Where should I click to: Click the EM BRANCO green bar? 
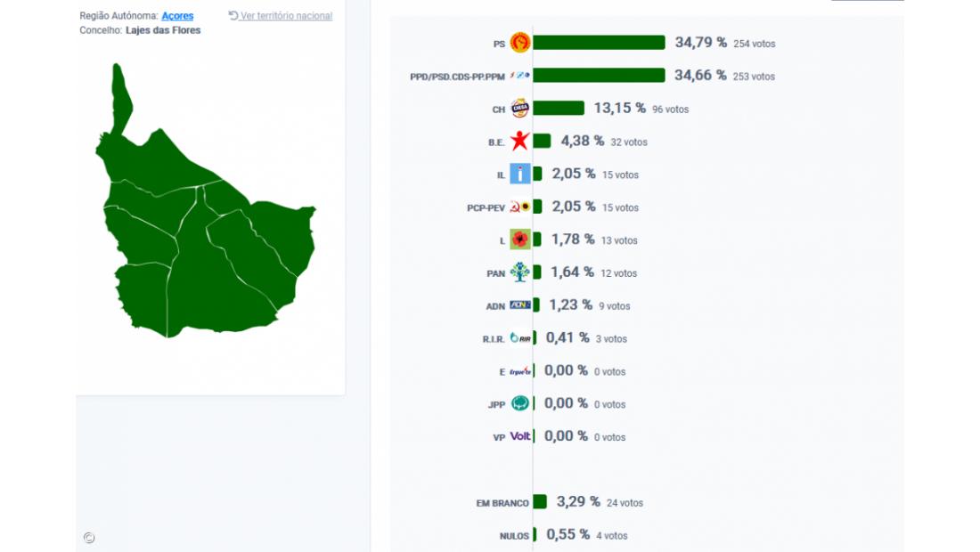pyautogui.click(x=540, y=502)
